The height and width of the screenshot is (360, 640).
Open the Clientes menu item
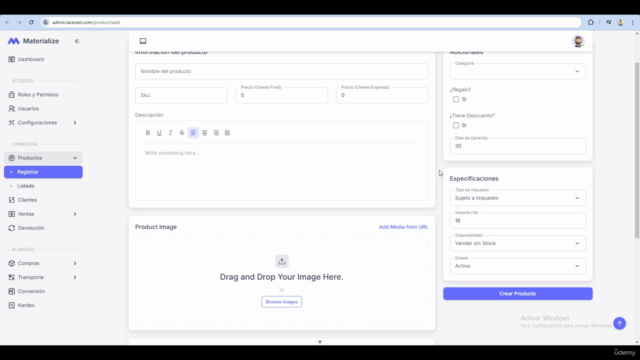click(x=43, y=200)
